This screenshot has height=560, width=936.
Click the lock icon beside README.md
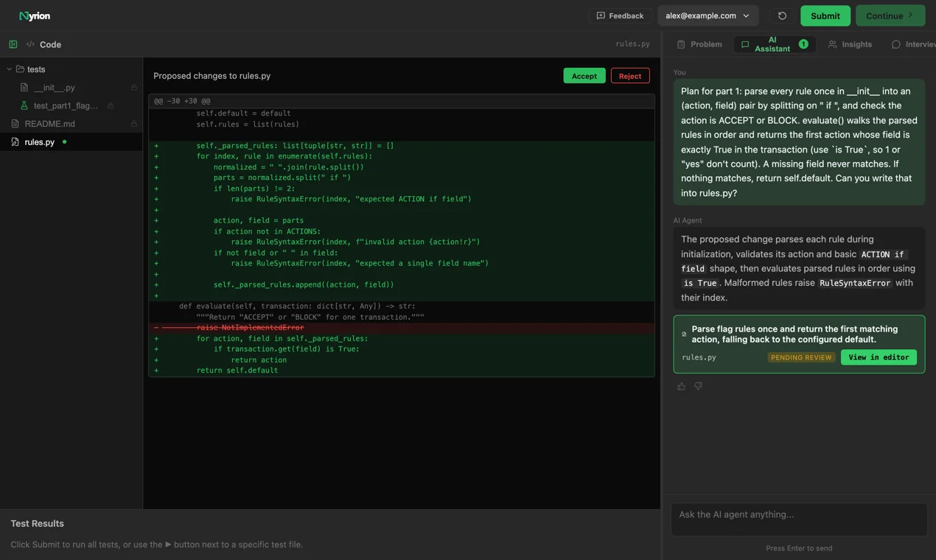click(134, 124)
